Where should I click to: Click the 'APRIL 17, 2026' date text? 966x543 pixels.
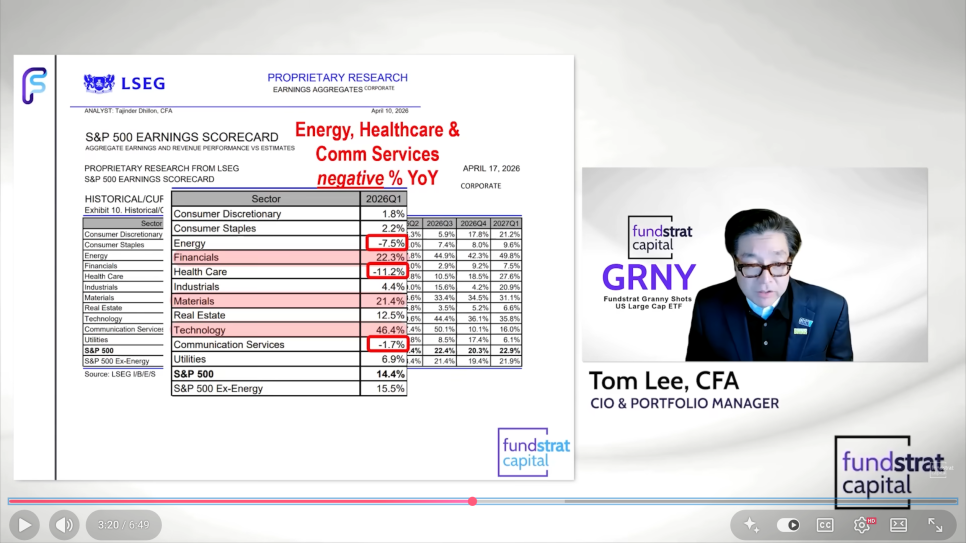[x=491, y=168]
